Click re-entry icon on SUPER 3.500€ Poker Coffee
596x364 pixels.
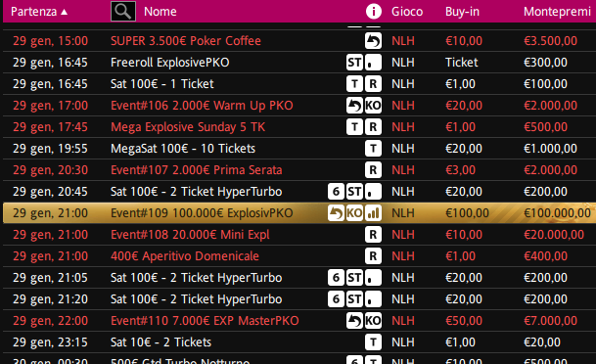[373, 41]
